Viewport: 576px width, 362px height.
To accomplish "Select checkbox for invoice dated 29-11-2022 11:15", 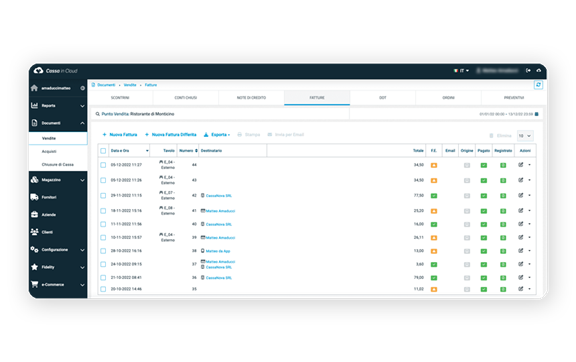I will coord(103,196).
